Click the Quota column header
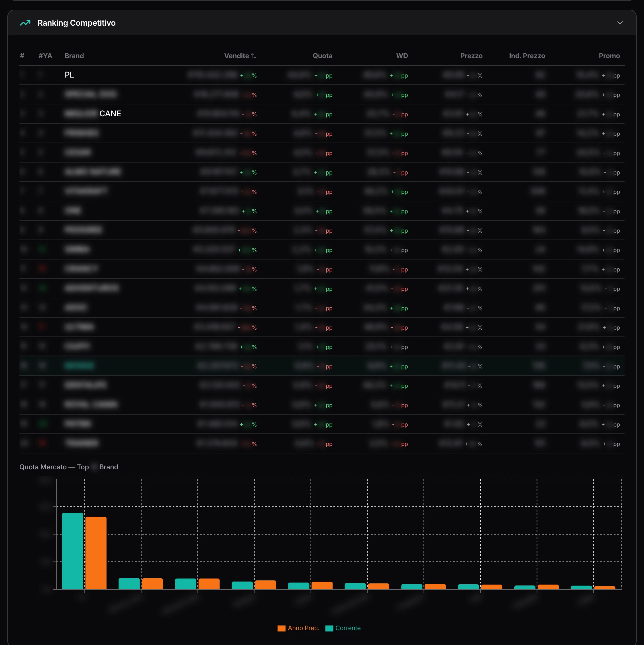The height and width of the screenshot is (645, 644). 322,56
